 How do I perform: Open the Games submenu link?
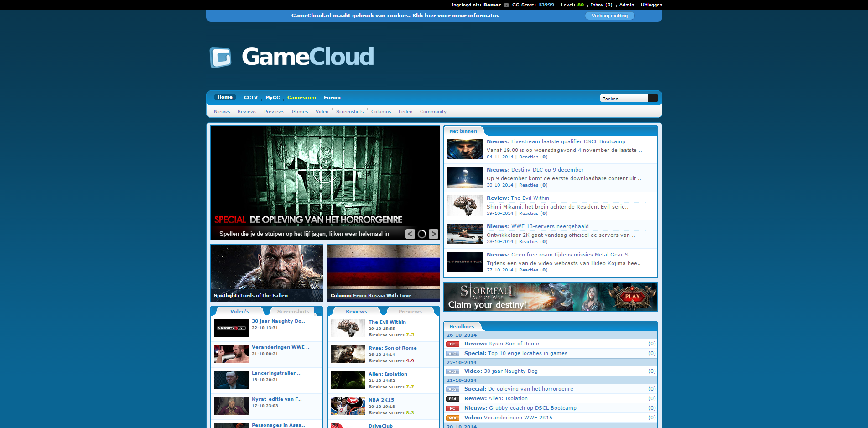click(300, 112)
